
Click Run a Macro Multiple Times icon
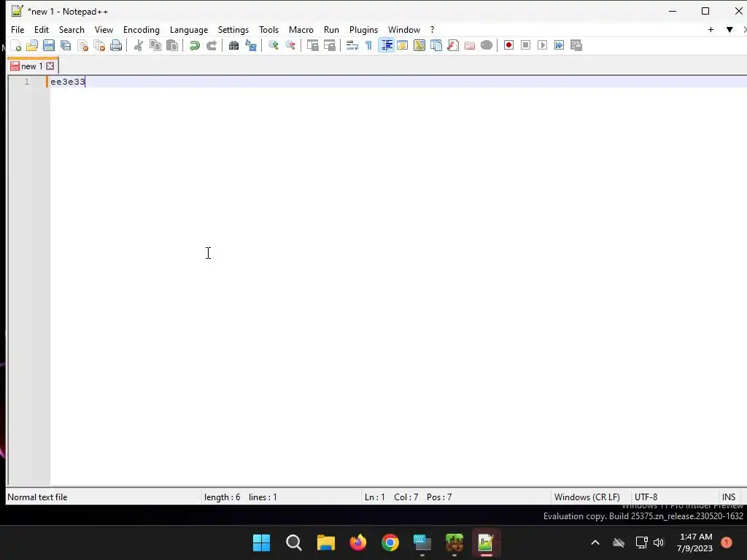click(559, 45)
